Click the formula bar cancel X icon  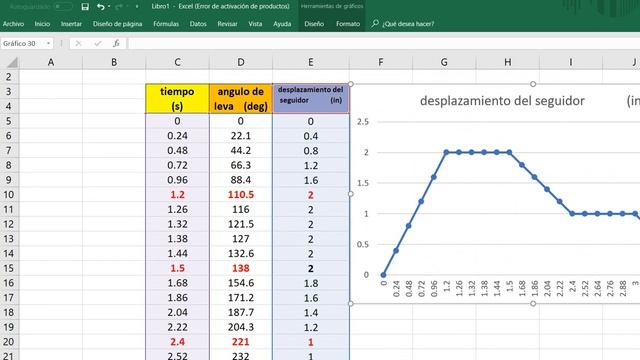point(78,43)
